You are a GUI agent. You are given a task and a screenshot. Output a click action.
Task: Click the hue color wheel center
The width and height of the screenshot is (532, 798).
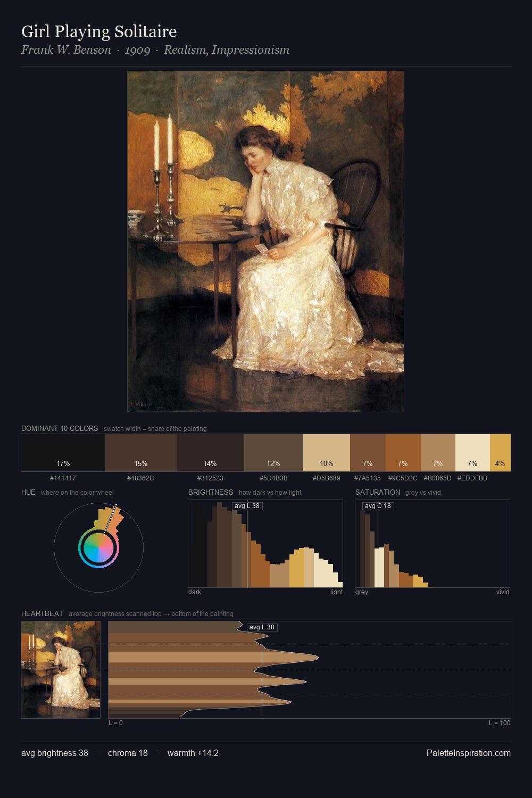pos(98,547)
